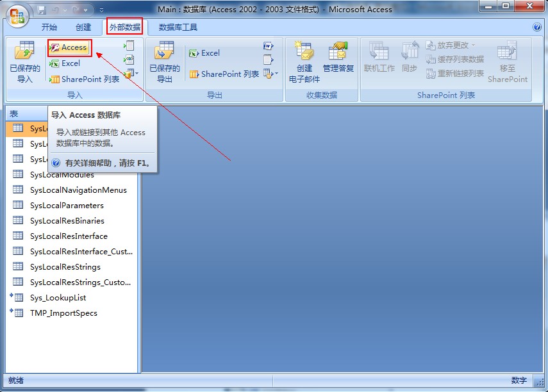548x392 pixels.
Task: Maximize the Microsoft Access window
Action: point(505,6)
